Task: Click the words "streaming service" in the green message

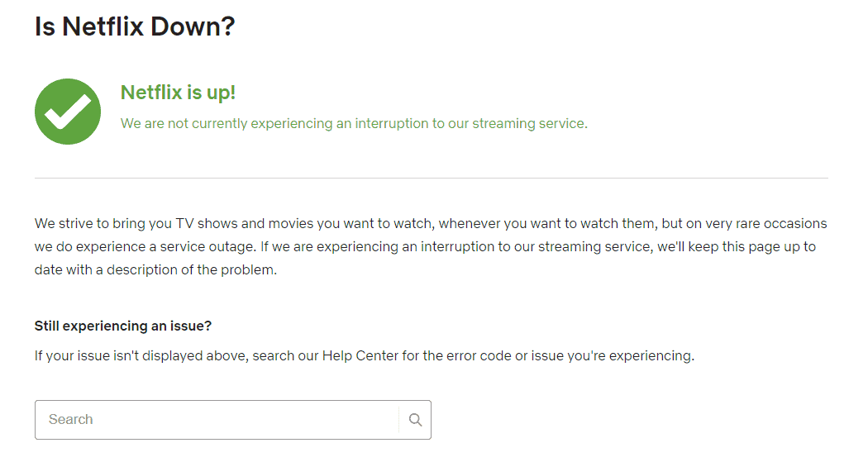Action: tap(529, 123)
